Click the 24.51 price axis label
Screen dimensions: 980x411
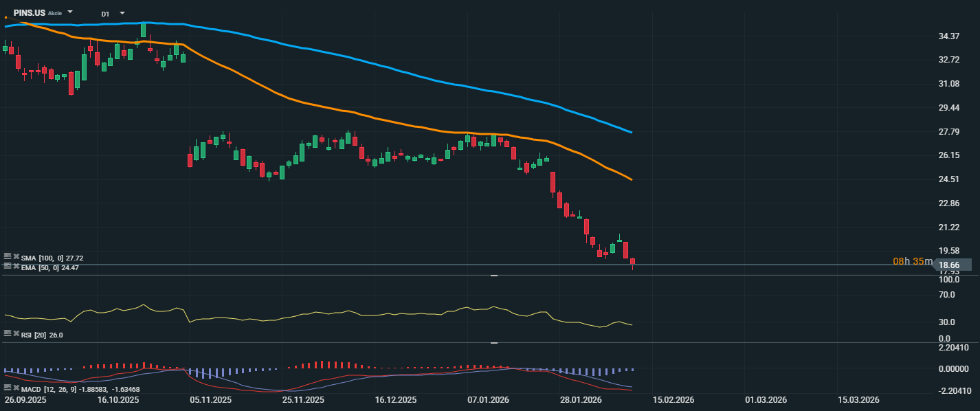coord(949,179)
